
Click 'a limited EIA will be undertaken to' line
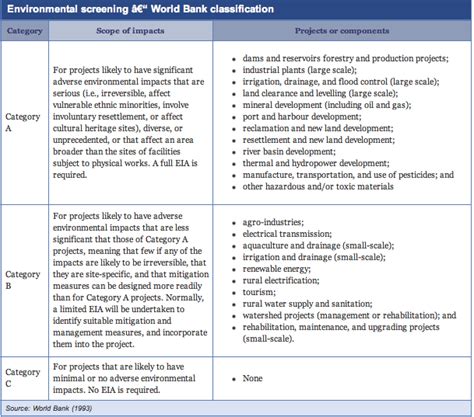point(119,309)
